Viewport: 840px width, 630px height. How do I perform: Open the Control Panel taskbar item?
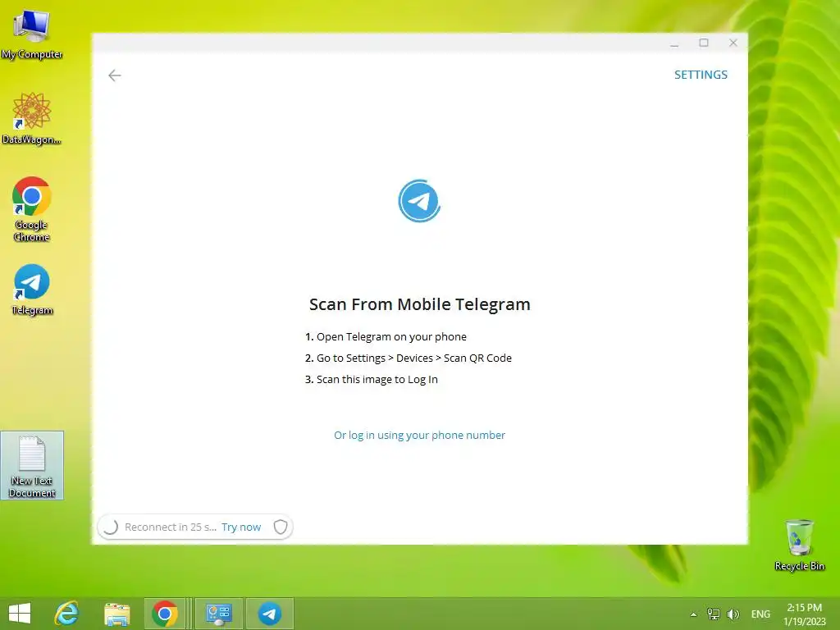(x=218, y=614)
